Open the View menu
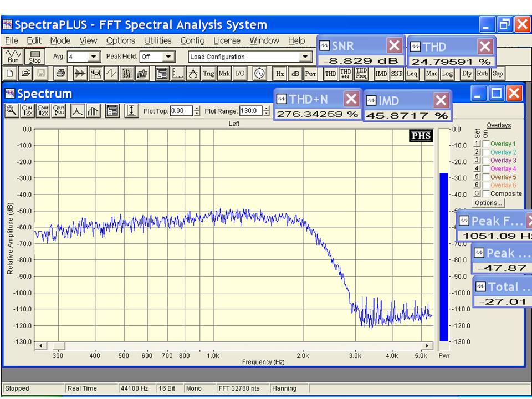The width and height of the screenshot is (532, 399). click(x=88, y=40)
